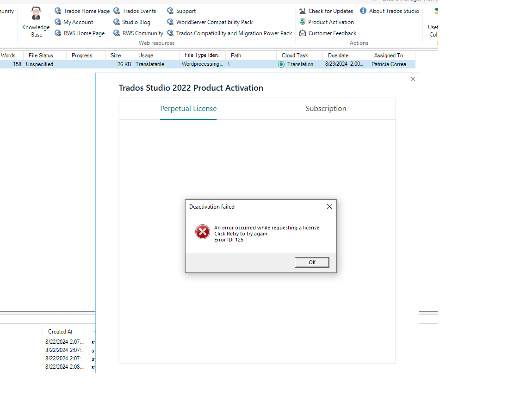The image size is (508, 420).
Task: Sort by File Type Iden... column header
Action: (x=203, y=55)
